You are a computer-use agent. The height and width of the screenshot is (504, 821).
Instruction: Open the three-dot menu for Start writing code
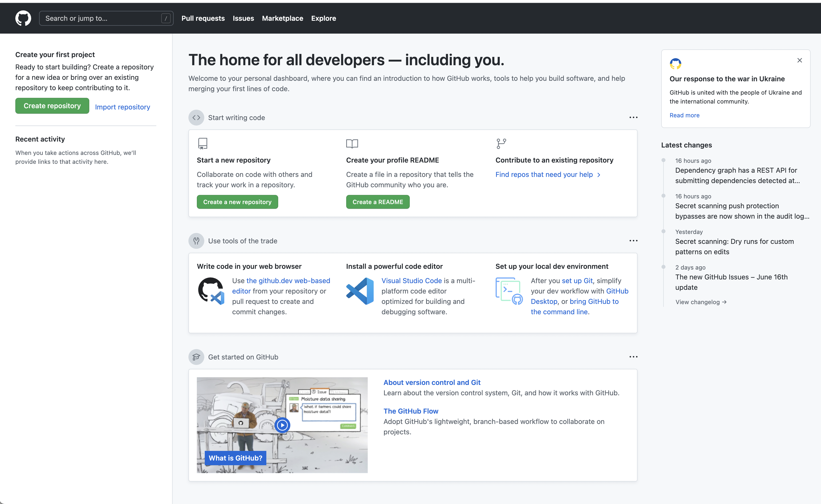tap(633, 118)
